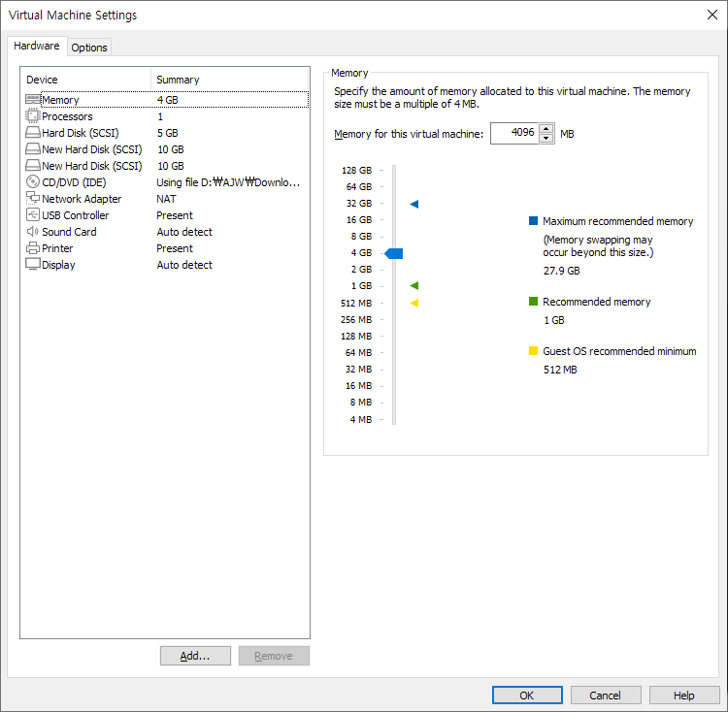Image resolution: width=728 pixels, height=712 pixels.
Task: Select the Network Adapter row label
Action: click(82, 199)
